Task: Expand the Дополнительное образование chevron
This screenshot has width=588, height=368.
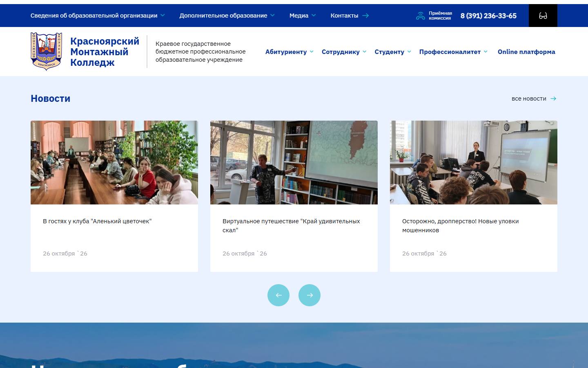Action: click(x=272, y=16)
